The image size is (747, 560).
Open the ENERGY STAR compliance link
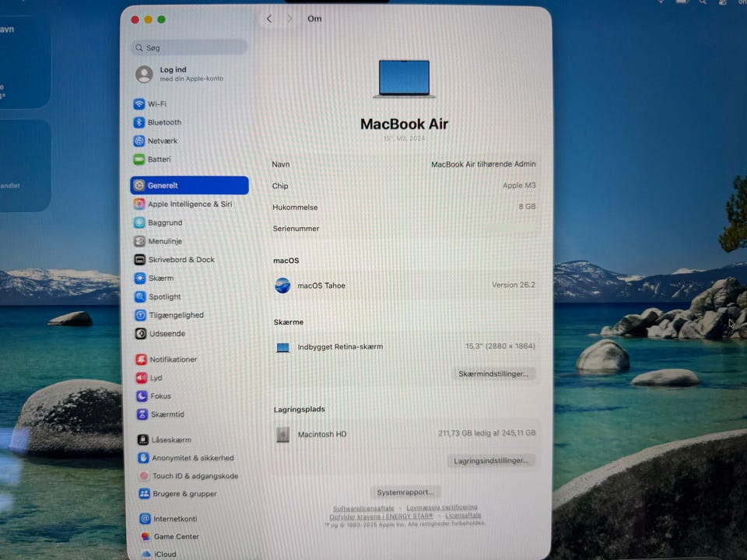pos(381,516)
